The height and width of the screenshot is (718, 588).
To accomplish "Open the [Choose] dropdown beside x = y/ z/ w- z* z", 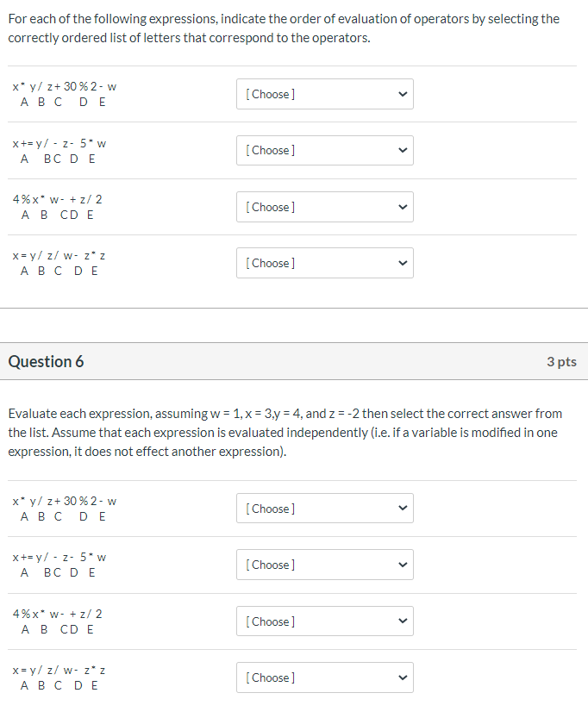I will [324, 263].
